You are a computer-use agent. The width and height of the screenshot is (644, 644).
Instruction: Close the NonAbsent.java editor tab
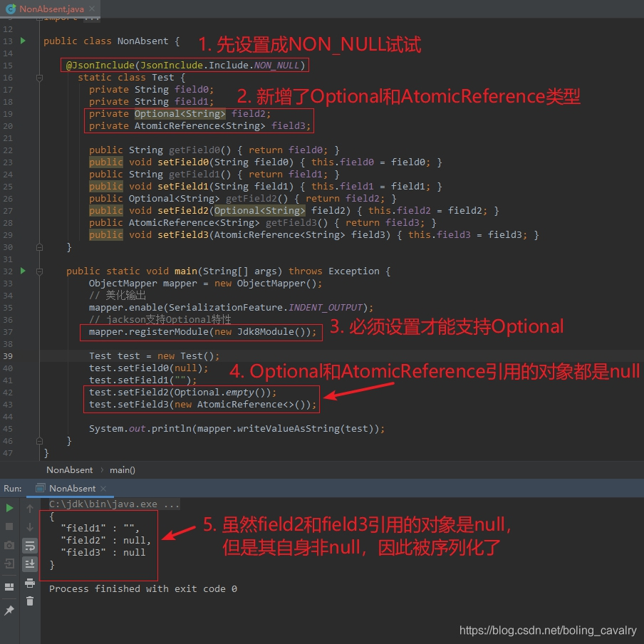[x=92, y=9]
